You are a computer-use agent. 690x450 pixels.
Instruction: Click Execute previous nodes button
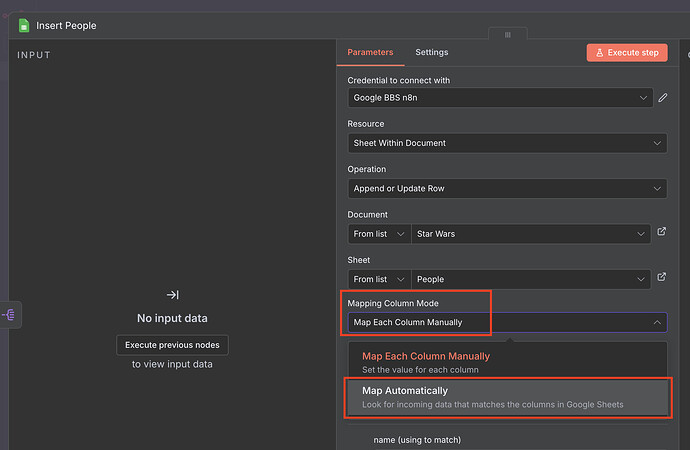tap(172, 345)
